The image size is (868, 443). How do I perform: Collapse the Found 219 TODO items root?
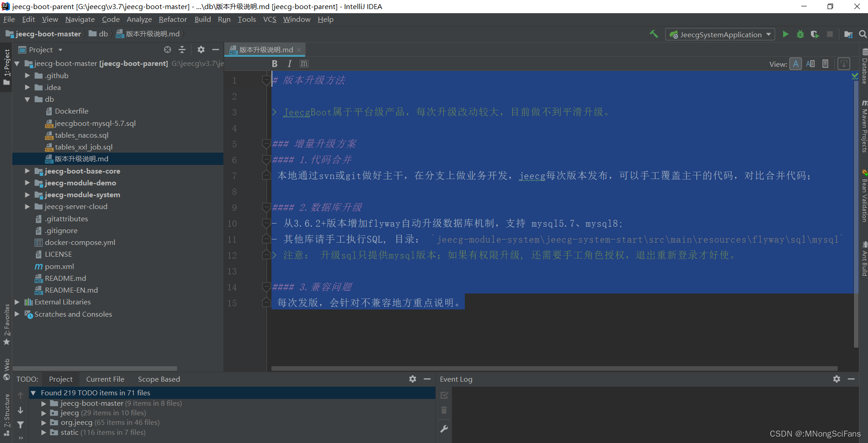[33, 393]
